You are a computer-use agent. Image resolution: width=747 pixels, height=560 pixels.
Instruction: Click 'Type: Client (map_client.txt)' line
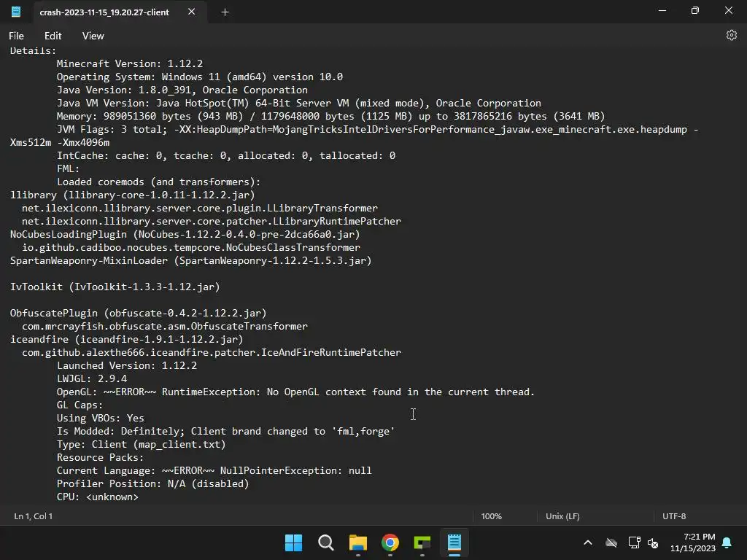141,444
